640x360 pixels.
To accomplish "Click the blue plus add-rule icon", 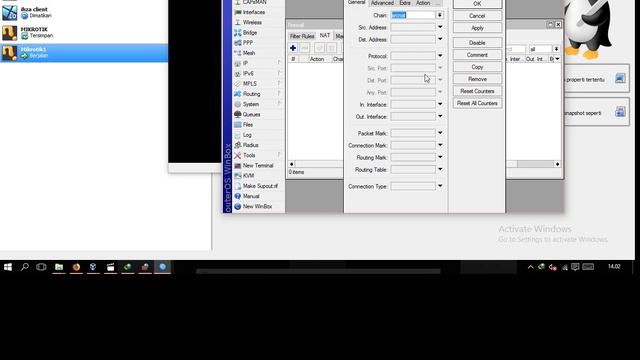I will (293, 48).
